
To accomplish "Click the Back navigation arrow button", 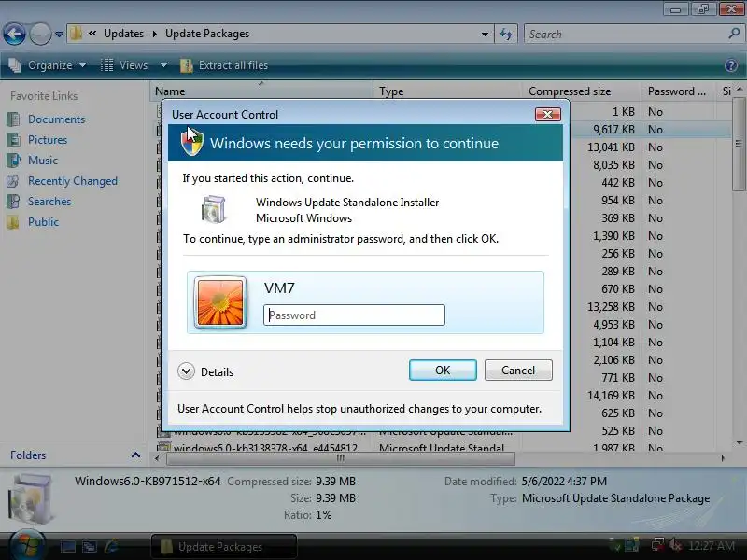I will click(14, 34).
